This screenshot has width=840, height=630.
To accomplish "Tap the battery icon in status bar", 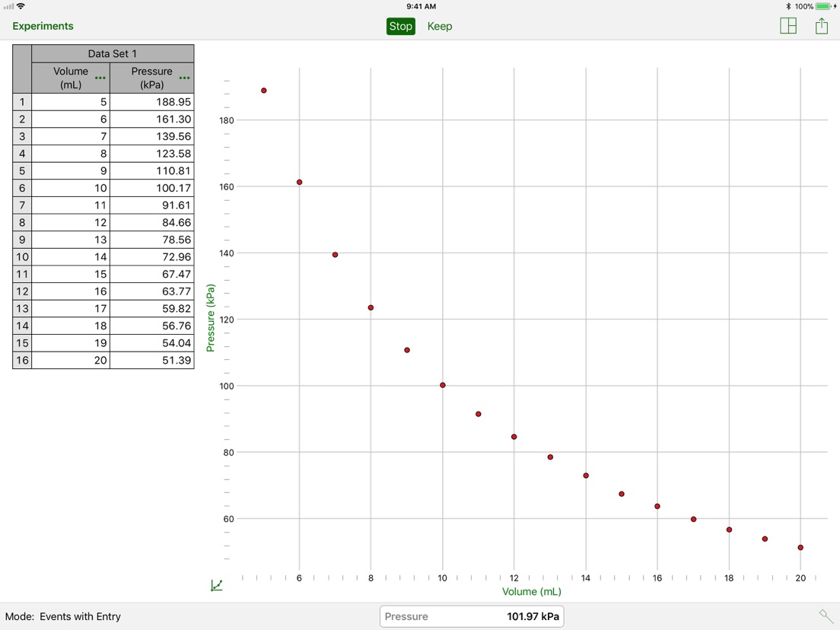I will coord(824,6).
